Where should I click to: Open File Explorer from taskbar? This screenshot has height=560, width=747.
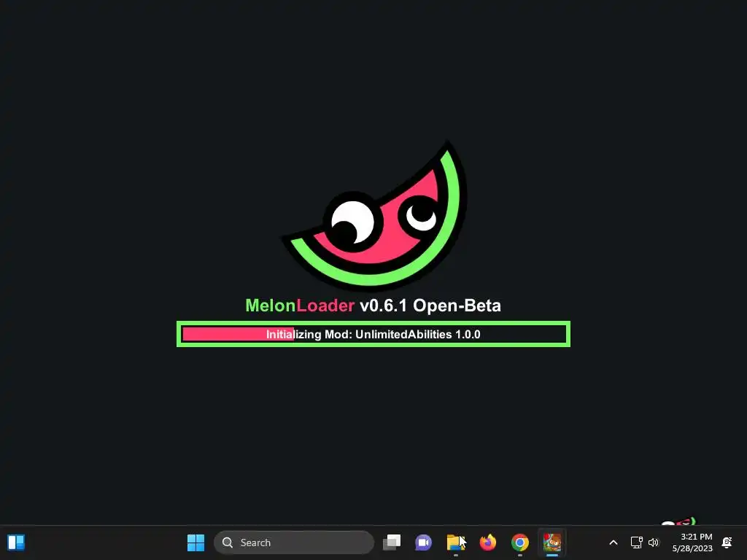[x=455, y=542]
